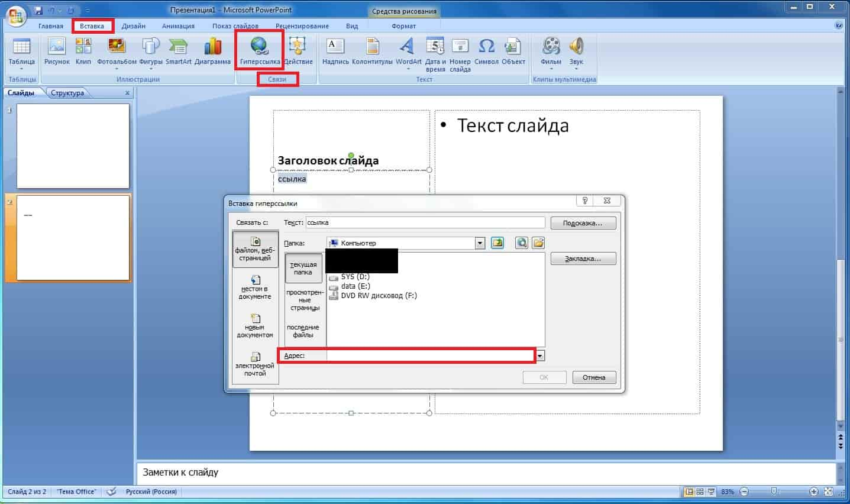Show 'последние файлы' list
This screenshot has height=504, width=850.
(x=303, y=331)
